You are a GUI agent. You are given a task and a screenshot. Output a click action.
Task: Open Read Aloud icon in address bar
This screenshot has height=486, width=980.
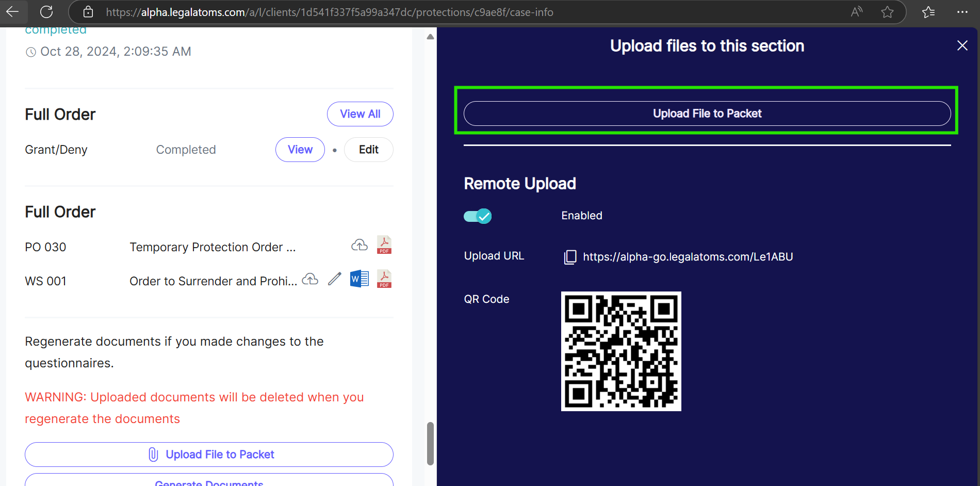857,11
